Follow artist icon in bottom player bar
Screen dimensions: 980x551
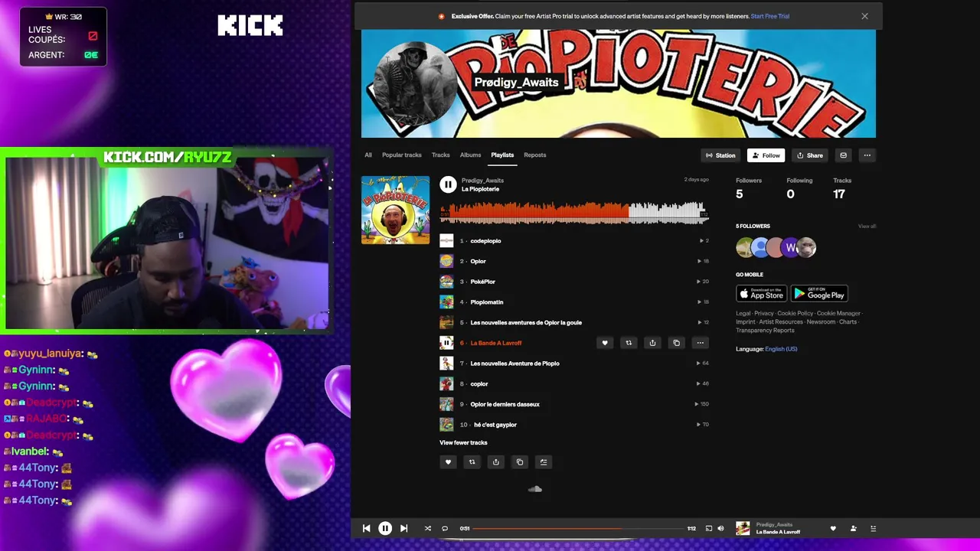(x=853, y=528)
